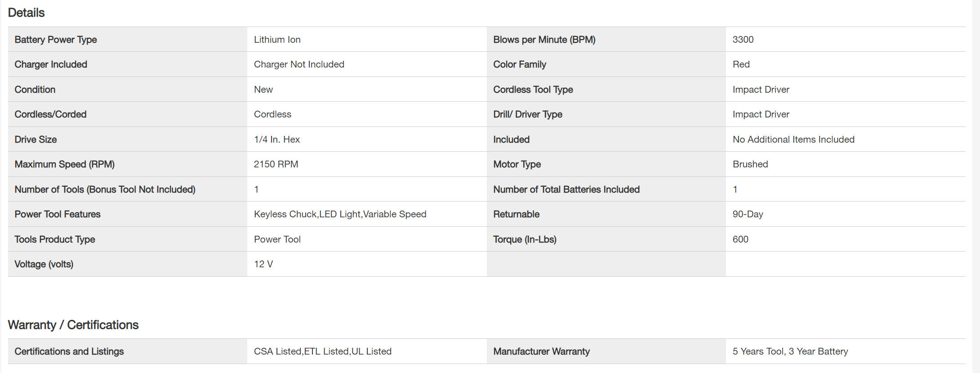The height and width of the screenshot is (373, 980).
Task: Select the Blows per Minute label
Action: coord(544,40)
